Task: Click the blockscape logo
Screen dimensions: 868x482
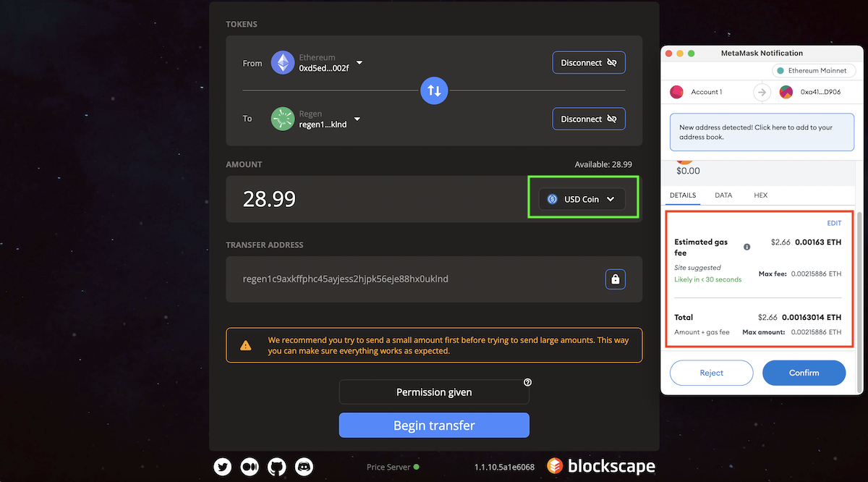Action: click(601, 466)
